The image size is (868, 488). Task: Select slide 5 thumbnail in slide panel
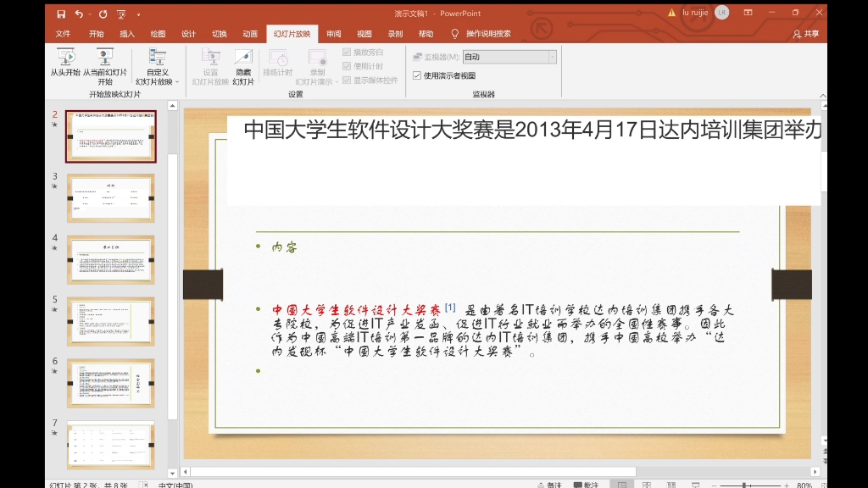coord(111,321)
